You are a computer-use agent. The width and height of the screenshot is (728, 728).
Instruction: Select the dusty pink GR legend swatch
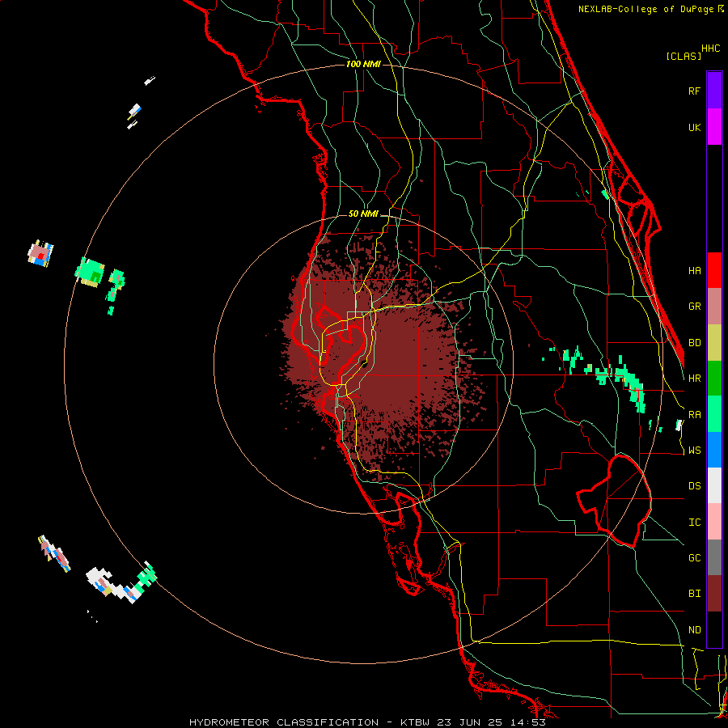(714, 307)
